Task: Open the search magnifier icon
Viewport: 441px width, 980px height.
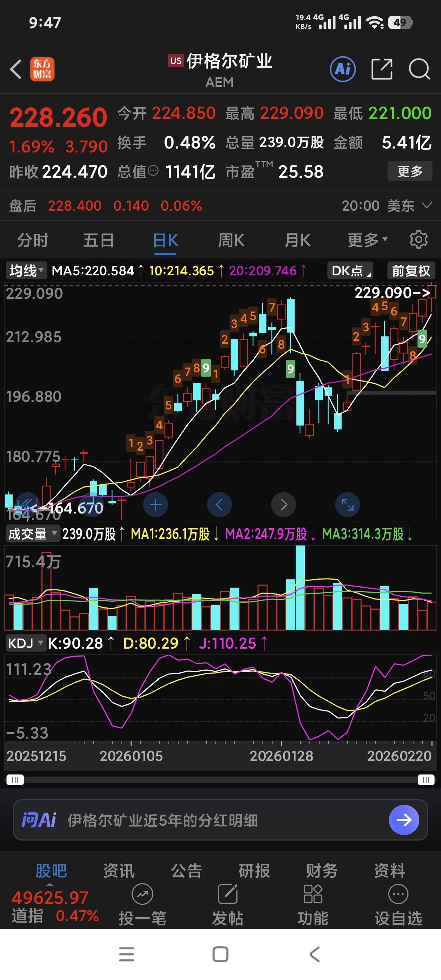Action: (x=419, y=69)
